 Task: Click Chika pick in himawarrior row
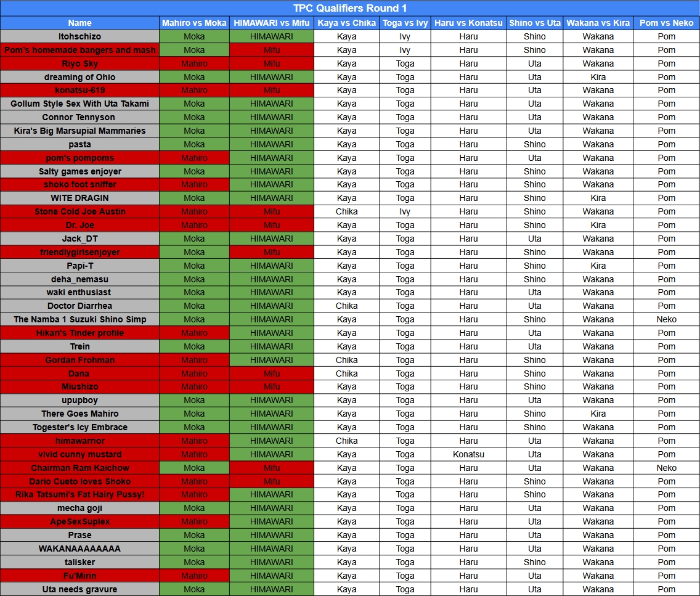(346, 441)
